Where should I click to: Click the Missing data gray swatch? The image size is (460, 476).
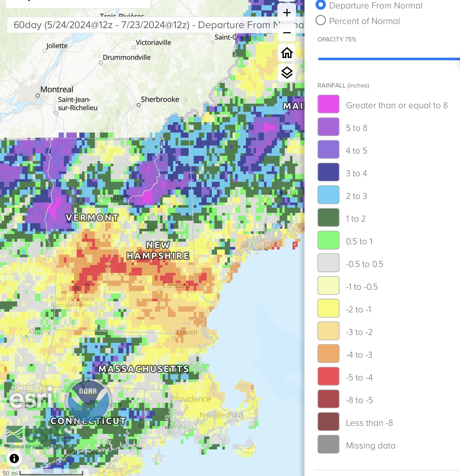pyautogui.click(x=328, y=444)
